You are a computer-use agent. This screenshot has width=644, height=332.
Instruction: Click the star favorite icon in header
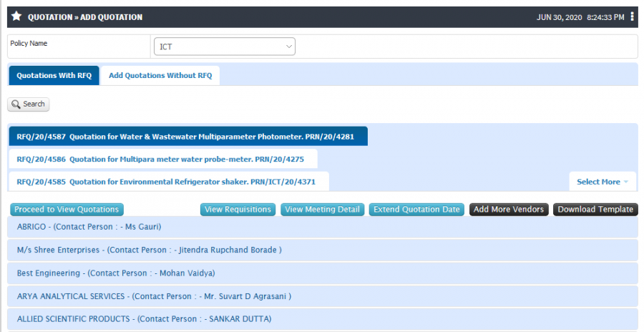[16, 16]
